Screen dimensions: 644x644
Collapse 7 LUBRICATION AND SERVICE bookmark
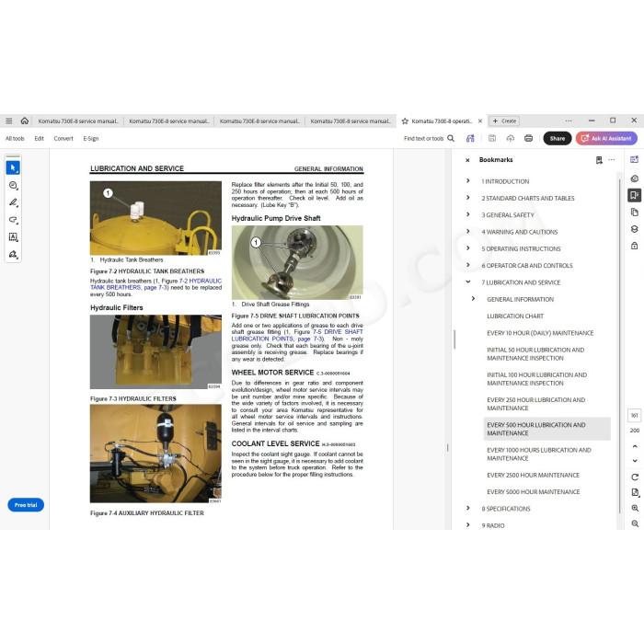[467, 282]
